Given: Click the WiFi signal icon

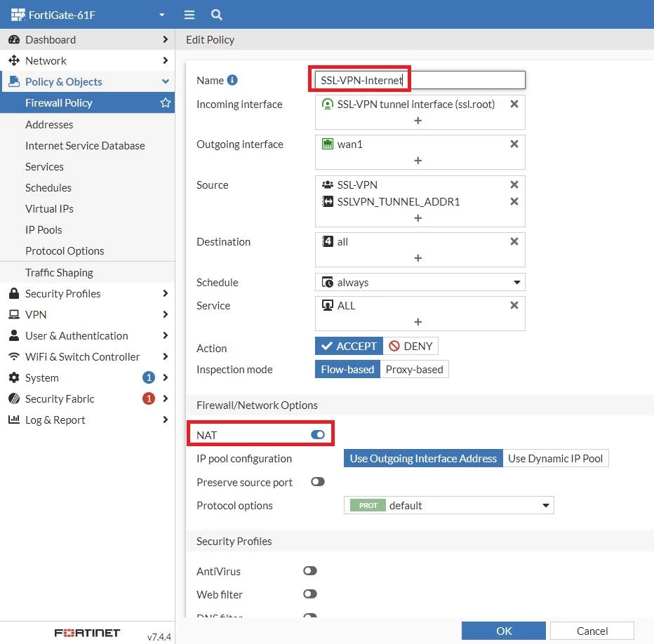Looking at the screenshot, I should 14,356.
